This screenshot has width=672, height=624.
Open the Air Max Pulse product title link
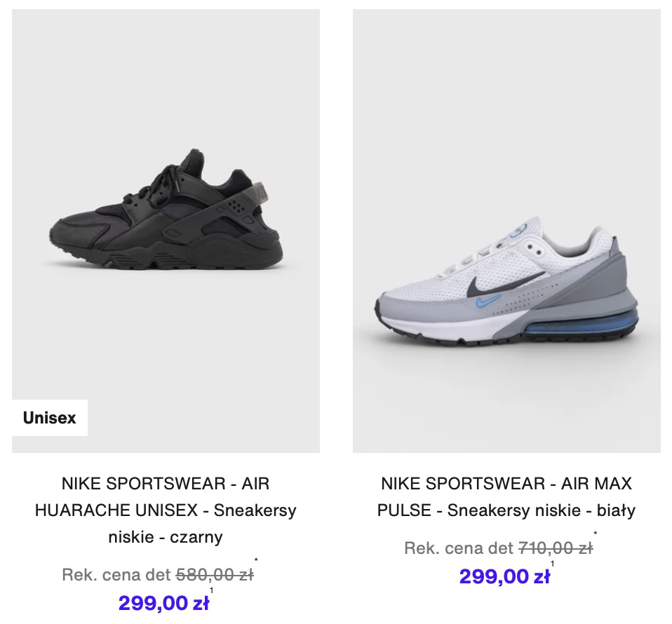click(506, 497)
